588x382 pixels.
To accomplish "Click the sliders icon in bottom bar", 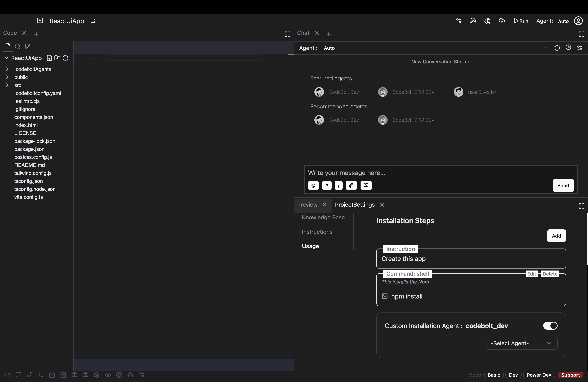I will pos(142,375).
